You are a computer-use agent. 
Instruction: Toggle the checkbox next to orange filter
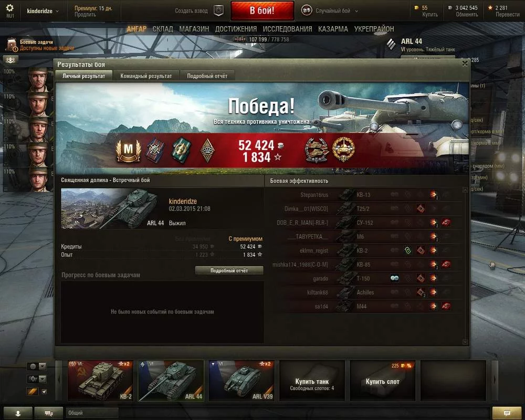44,391
